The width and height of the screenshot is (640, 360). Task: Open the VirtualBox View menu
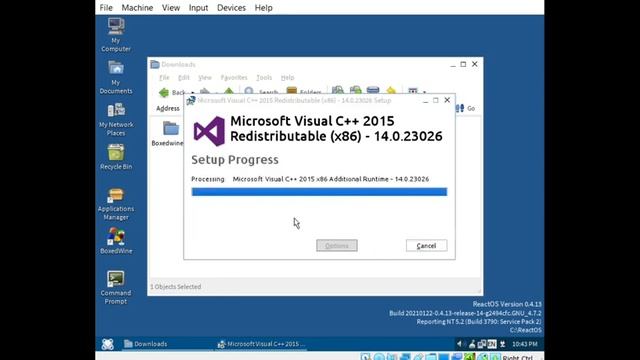pos(171,8)
